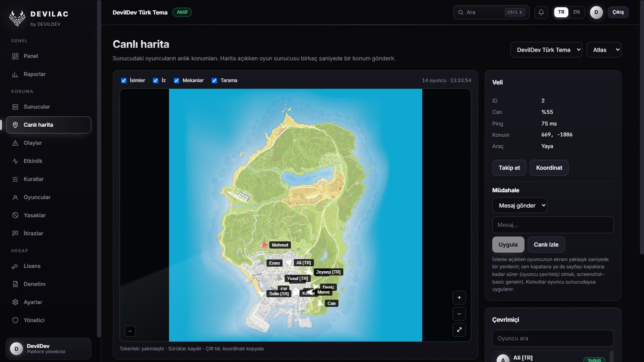Click the Olaylar warning triangle icon
Screen dimensions: 644x362
15,143
